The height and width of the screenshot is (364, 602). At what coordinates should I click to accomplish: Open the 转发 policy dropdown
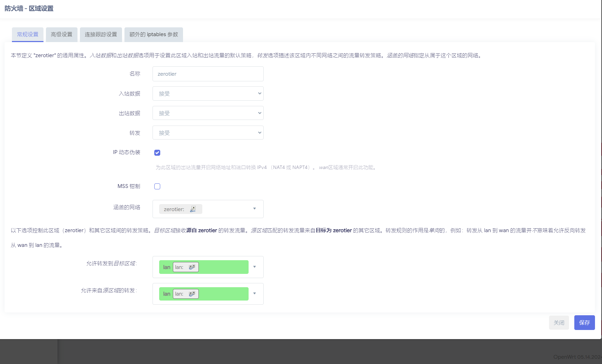pos(208,133)
